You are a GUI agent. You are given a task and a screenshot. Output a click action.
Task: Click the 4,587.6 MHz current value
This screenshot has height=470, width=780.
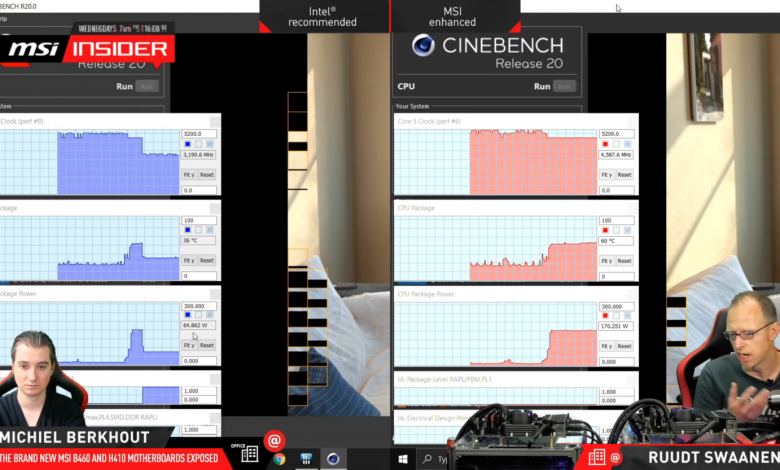click(616, 155)
